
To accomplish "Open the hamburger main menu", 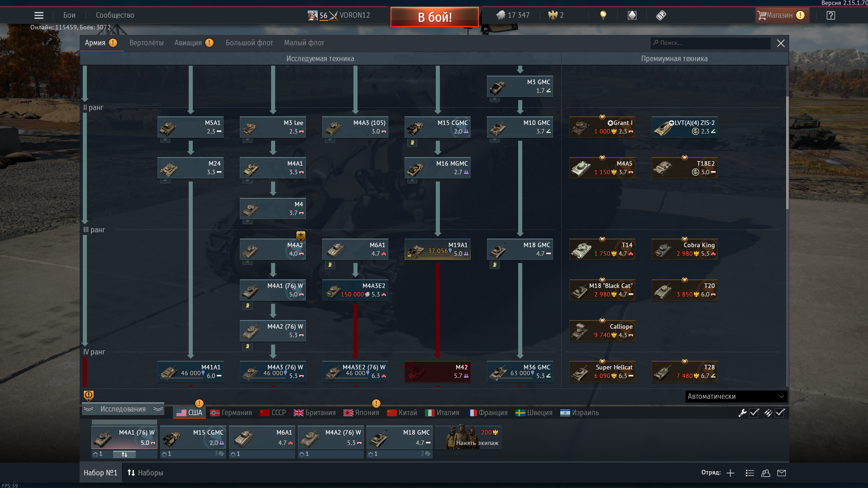I will tap(39, 15).
